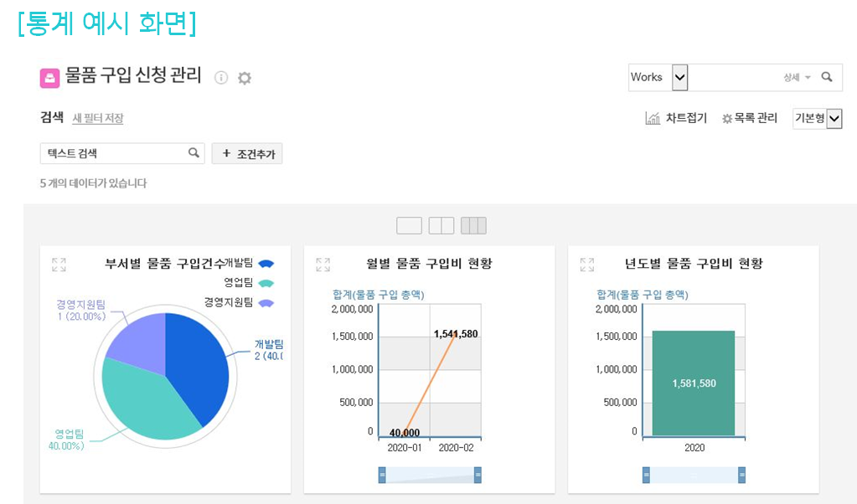Add a search condition with 조건추가

247,154
